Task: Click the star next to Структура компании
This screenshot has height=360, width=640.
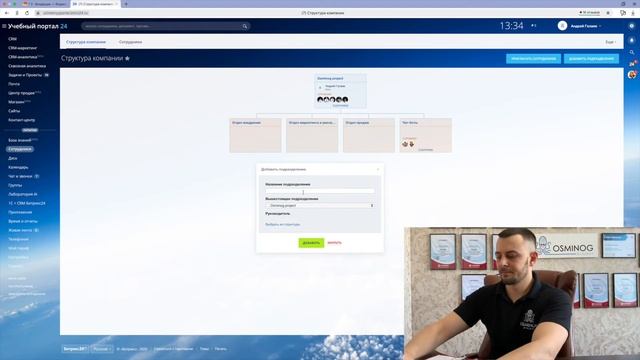Action: (127, 58)
